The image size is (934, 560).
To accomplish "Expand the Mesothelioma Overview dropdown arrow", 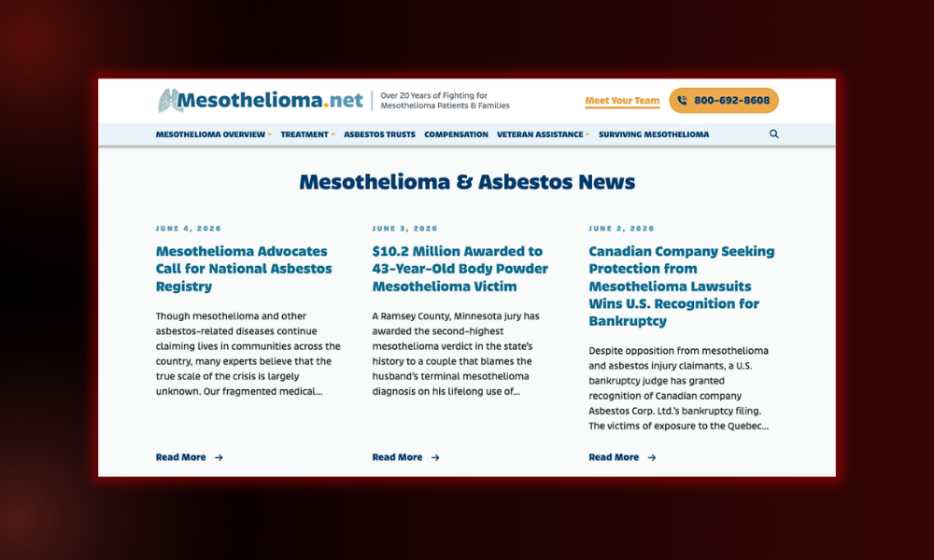I will click(269, 134).
